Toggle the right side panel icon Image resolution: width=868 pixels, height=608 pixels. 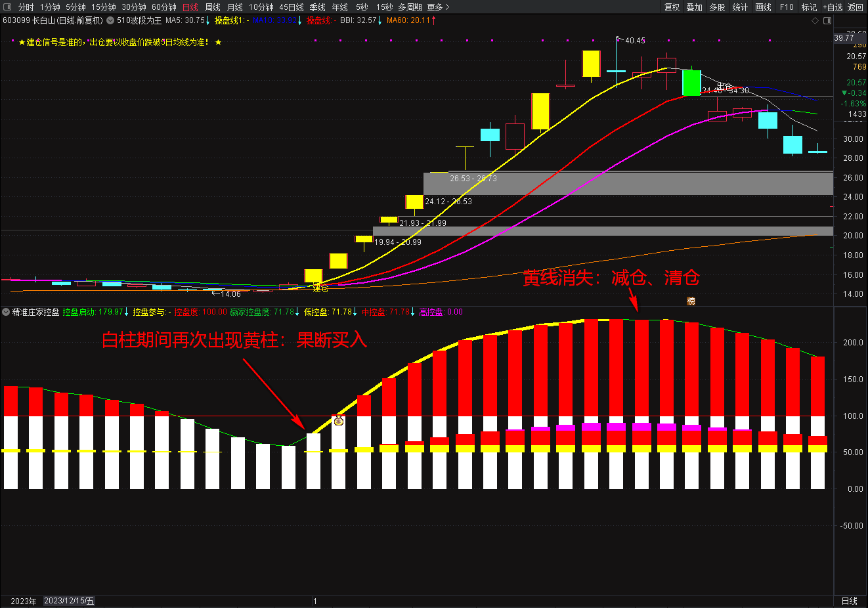828,20
